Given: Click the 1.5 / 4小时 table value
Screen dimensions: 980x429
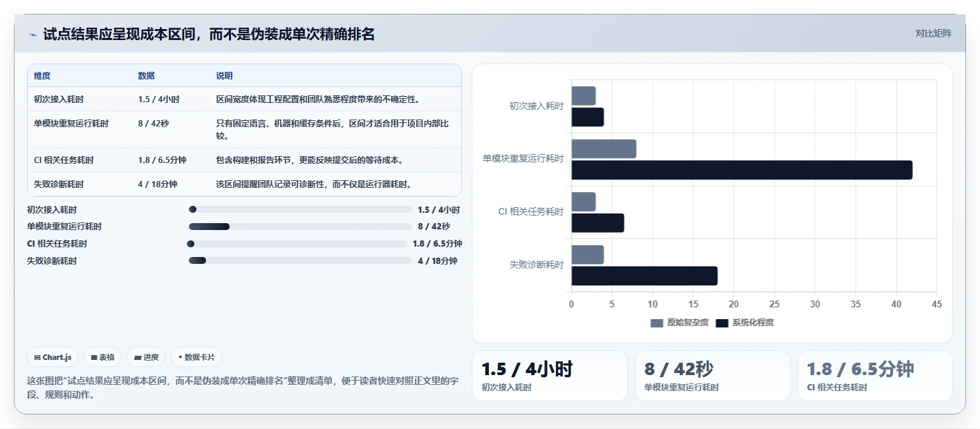Looking at the screenshot, I should [158, 99].
